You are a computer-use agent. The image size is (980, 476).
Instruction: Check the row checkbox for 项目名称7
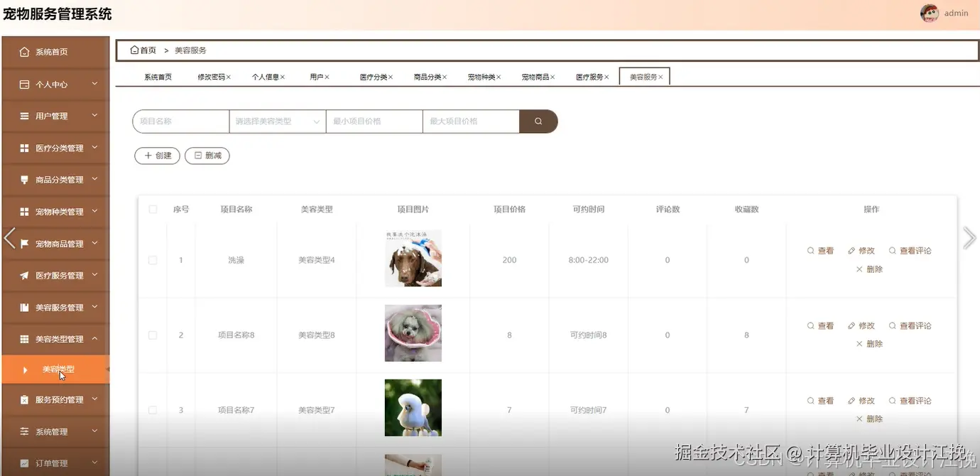click(153, 411)
